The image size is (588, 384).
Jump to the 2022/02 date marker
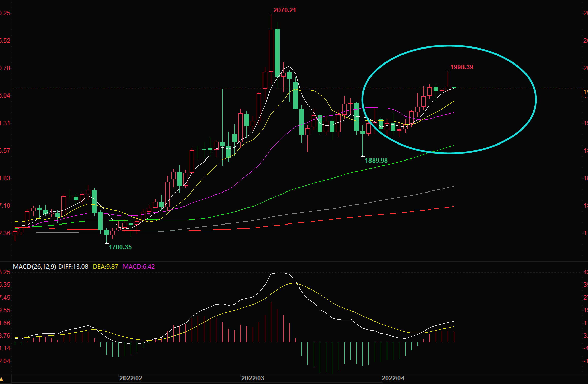coord(131,378)
